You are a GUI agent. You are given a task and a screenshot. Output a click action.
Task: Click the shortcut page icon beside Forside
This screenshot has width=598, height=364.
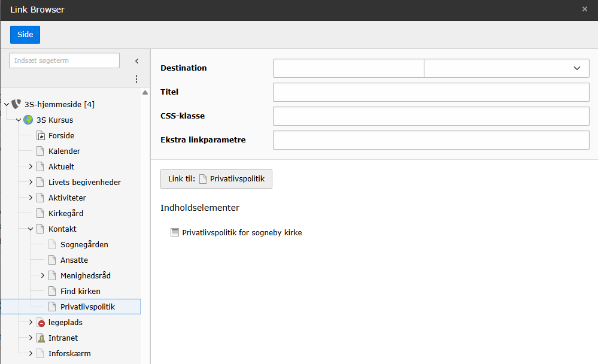(x=41, y=136)
